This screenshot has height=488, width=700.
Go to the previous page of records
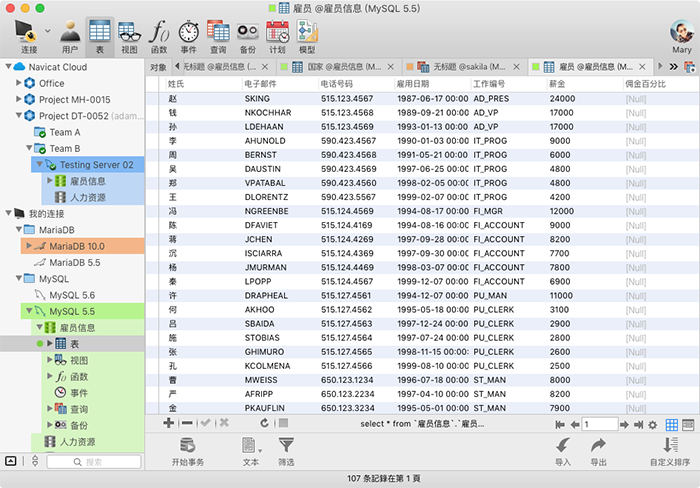tap(575, 425)
